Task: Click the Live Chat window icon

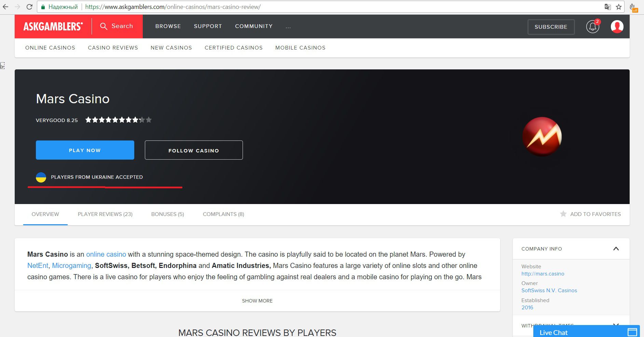Action: pyautogui.click(x=632, y=332)
